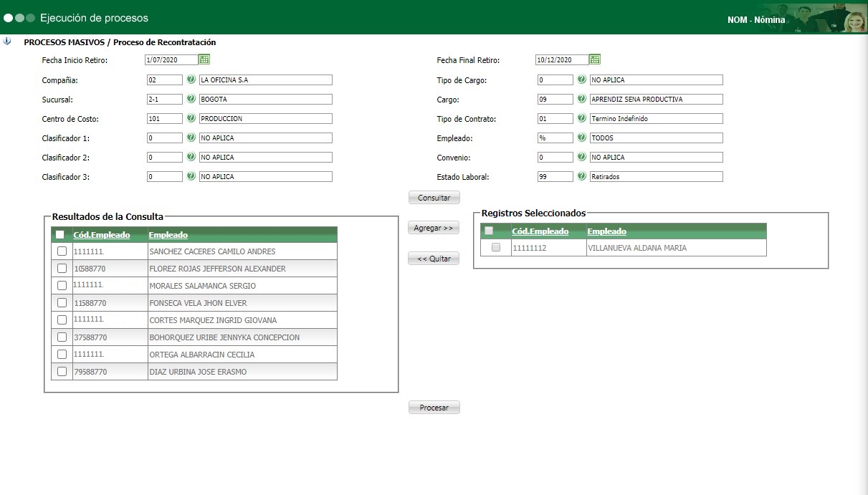Click the Fecha Final Retiro date field
This screenshot has height=495, width=868.
click(562, 59)
